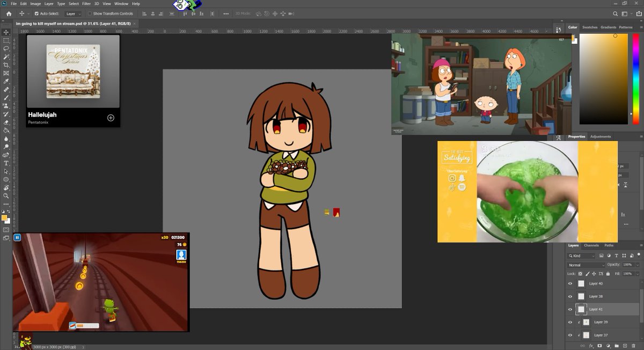Select the Hand tool
The image size is (644, 350).
coord(6,187)
